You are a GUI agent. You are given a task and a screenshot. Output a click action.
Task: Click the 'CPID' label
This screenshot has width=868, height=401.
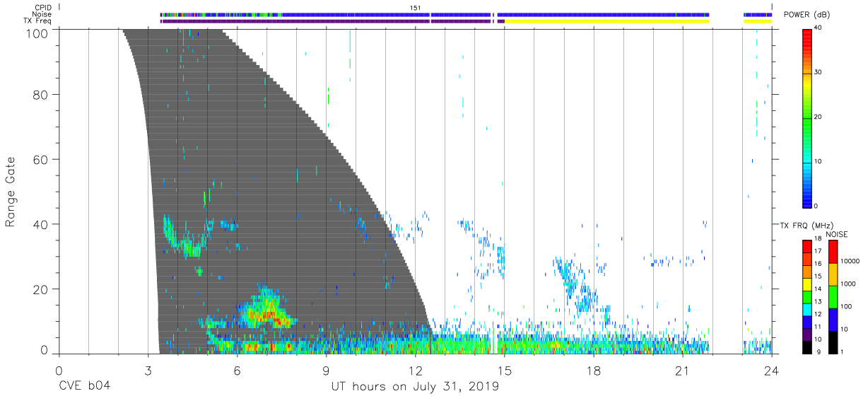(44, 8)
